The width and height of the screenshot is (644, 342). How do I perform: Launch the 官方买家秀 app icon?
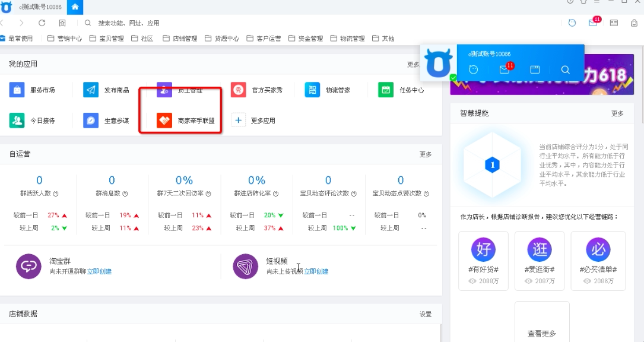click(x=238, y=90)
